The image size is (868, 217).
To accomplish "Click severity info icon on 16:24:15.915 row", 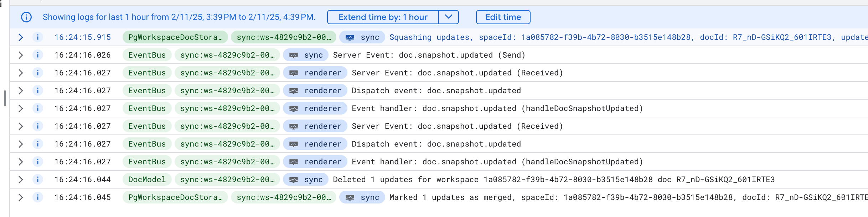I will pyautogui.click(x=38, y=37).
